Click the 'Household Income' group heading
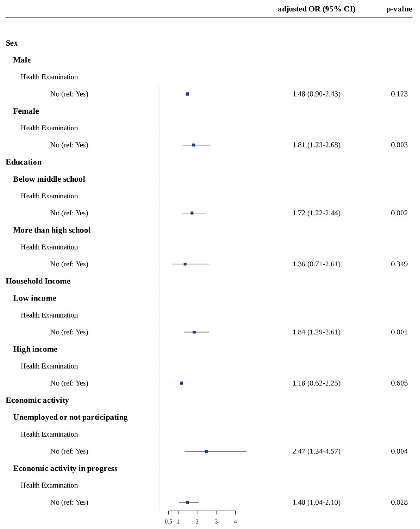 click(38, 281)
